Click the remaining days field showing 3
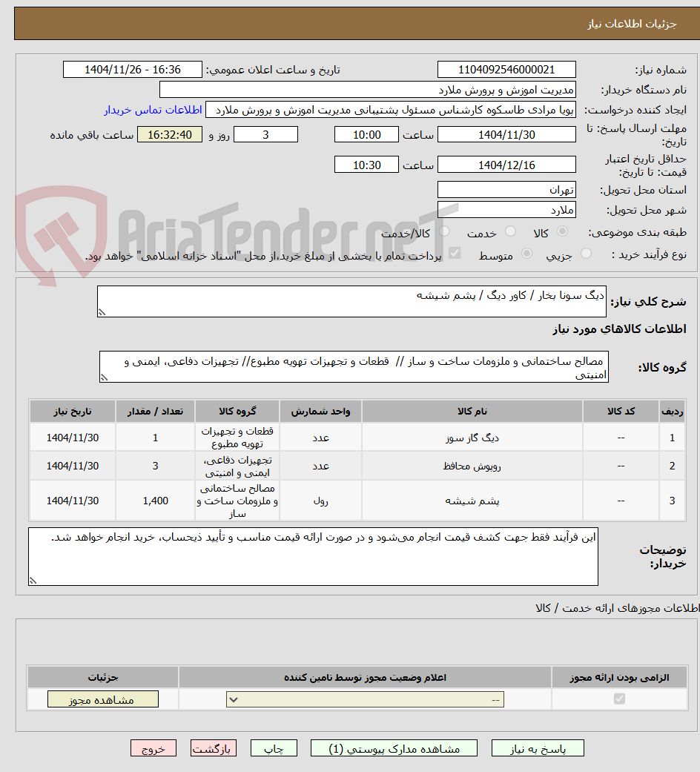 pos(265,134)
